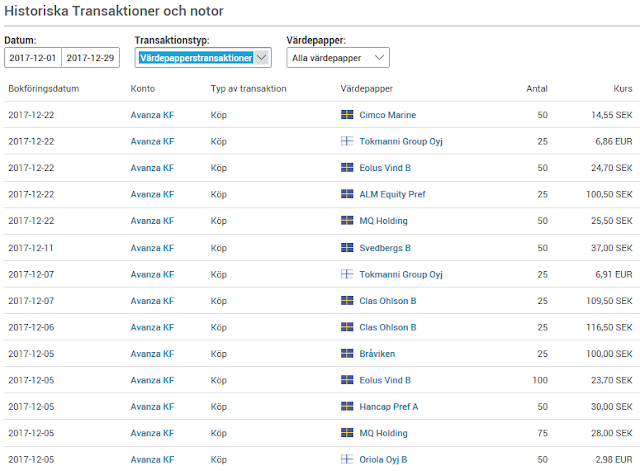Open the Transaktionstyp dropdown
640x471 pixels.
point(203,58)
